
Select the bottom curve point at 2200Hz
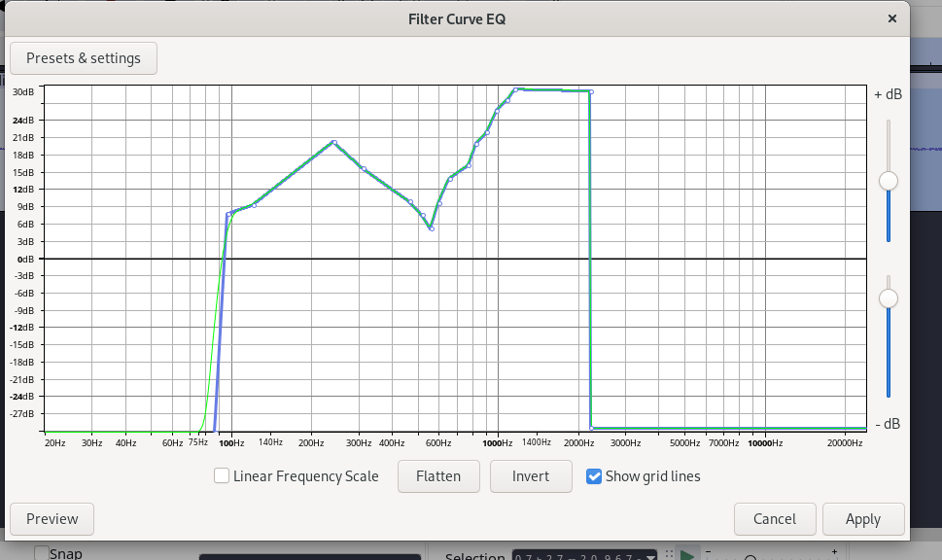pyautogui.click(x=591, y=428)
